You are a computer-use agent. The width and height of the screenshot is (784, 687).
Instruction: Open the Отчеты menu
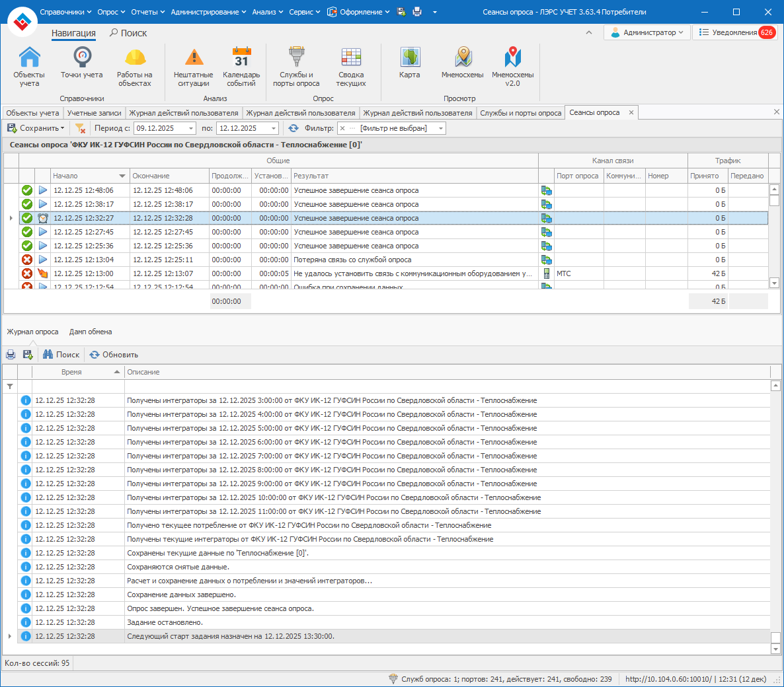click(147, 12)
